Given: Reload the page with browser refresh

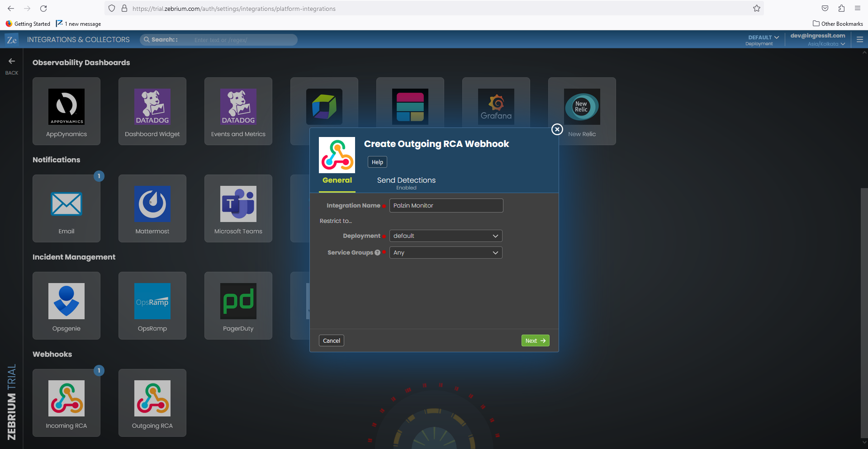Looking at the screenshot, I should pyautogui.click(x=43, y=8).
